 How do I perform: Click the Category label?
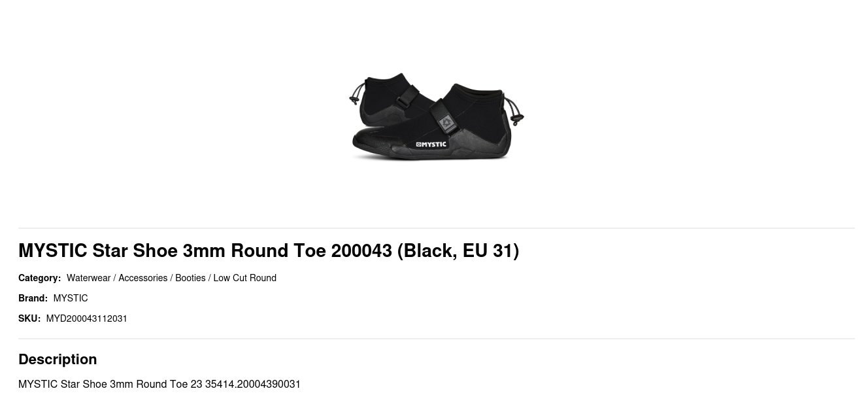(x=39, y=278)
